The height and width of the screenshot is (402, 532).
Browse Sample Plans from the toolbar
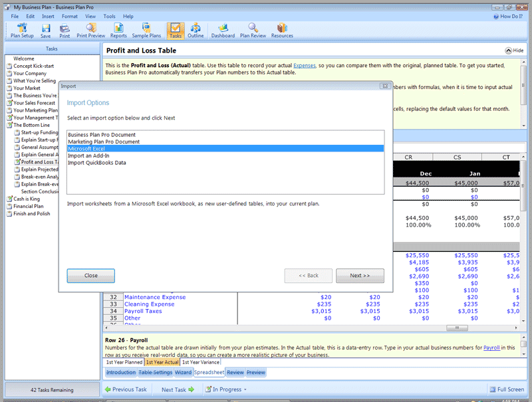point(146,31)
